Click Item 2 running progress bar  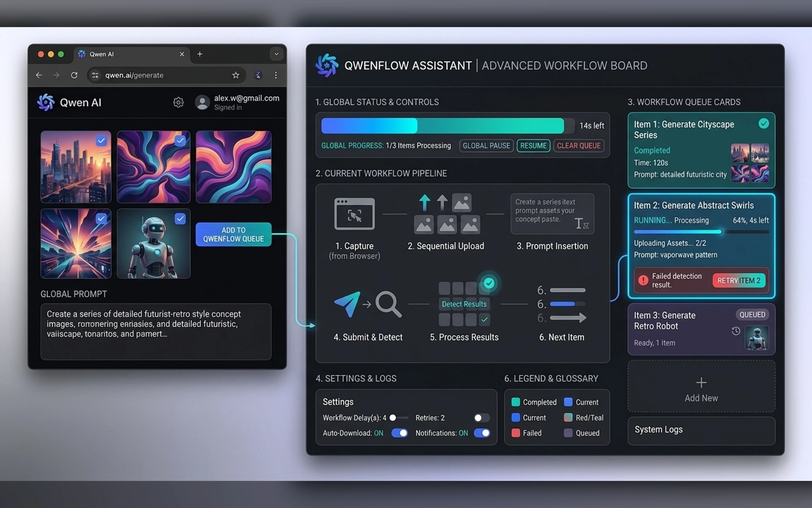pos(701,232)
